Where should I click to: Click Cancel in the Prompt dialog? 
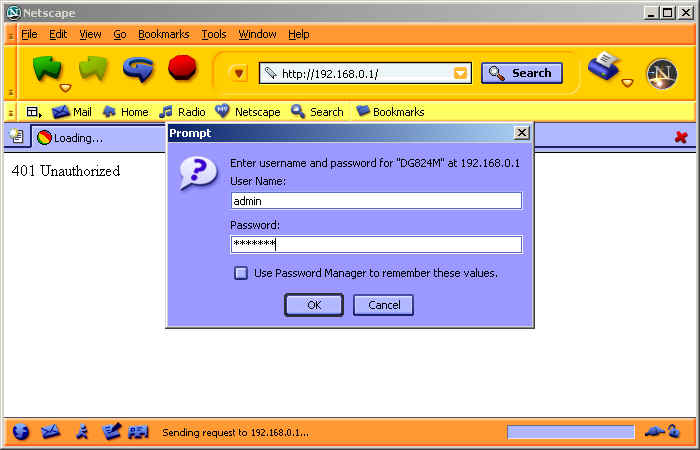coord(383,305)
